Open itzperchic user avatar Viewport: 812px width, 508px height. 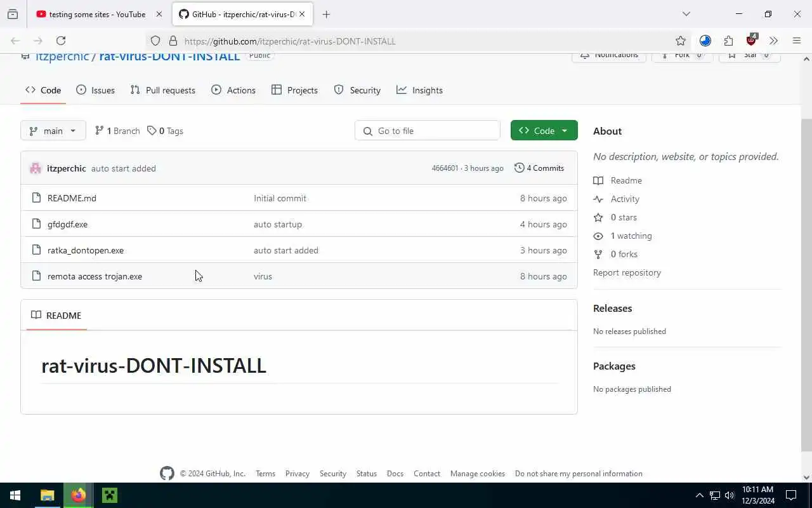36,168
